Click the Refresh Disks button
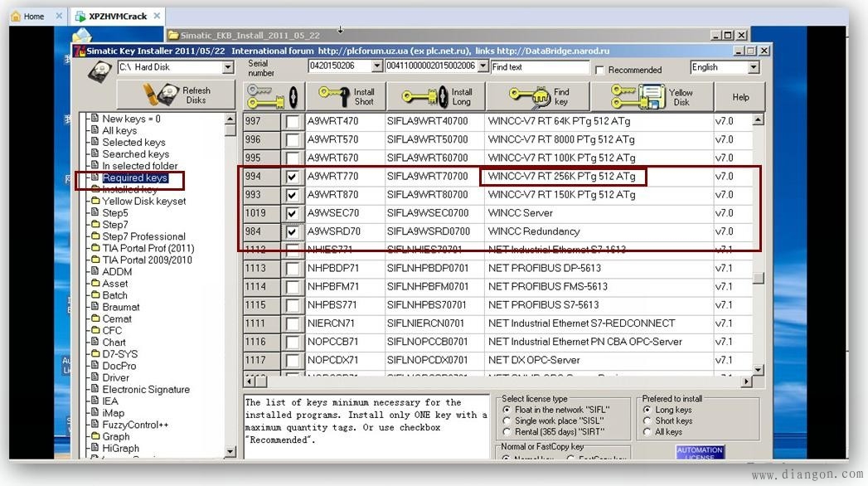The image size is (868, 486). (176, 95)
